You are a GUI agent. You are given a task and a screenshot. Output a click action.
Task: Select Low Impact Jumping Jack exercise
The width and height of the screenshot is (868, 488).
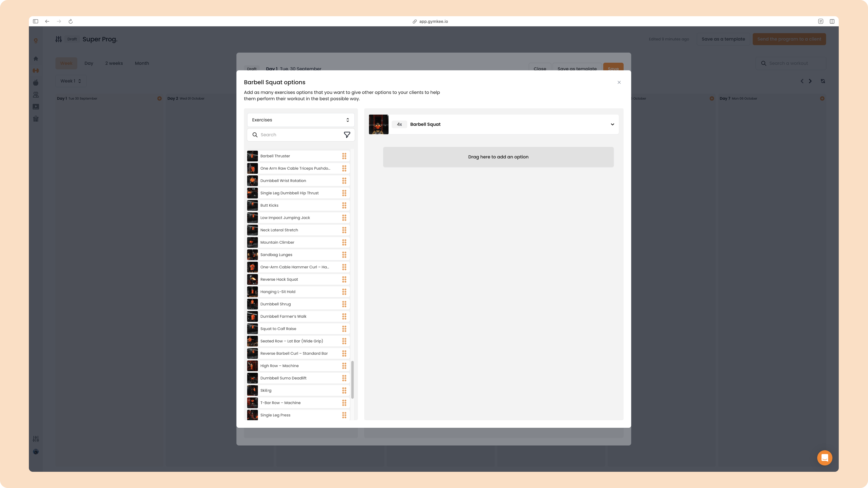[298, 218]
